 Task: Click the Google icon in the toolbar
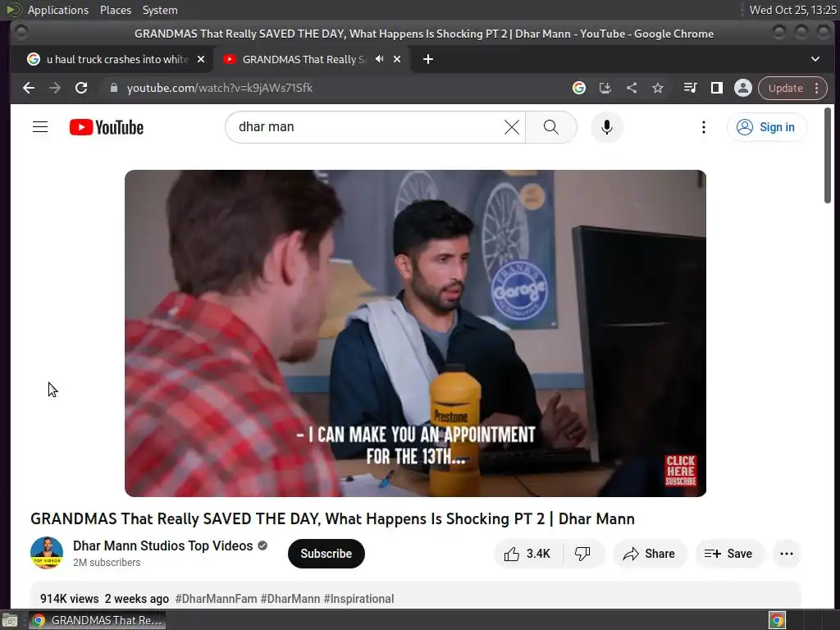(578, 88)
